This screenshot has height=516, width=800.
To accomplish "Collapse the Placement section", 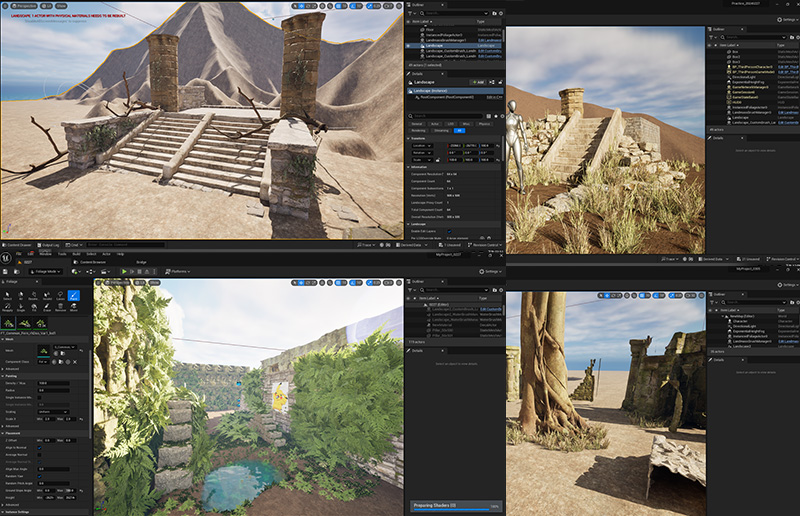I will coord(3,433).
